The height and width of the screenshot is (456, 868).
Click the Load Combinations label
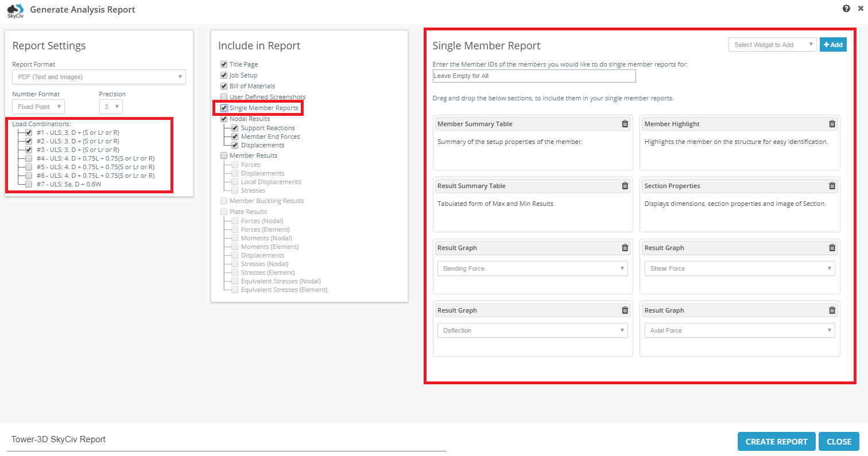pyautogui.click(x=41, y=124)
